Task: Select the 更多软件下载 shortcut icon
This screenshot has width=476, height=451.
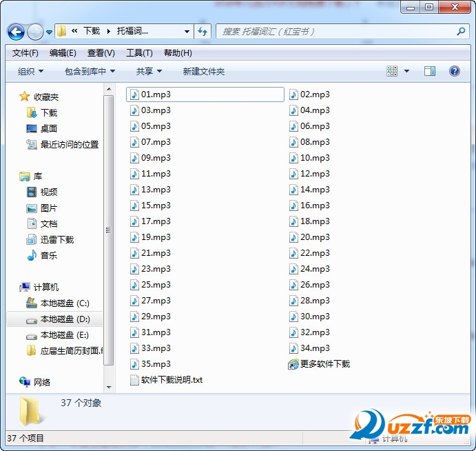Action: tap(293, 364)
